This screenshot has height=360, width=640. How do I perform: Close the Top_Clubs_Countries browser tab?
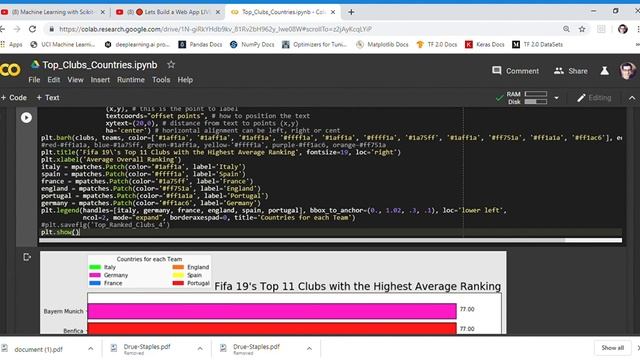(333, 12)
